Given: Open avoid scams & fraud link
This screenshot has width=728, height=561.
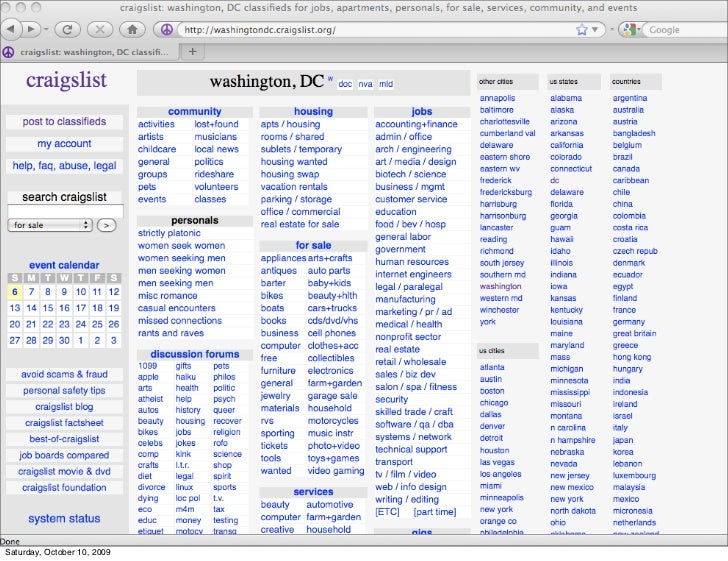Looking at the screenshot, I should [64, 374].
